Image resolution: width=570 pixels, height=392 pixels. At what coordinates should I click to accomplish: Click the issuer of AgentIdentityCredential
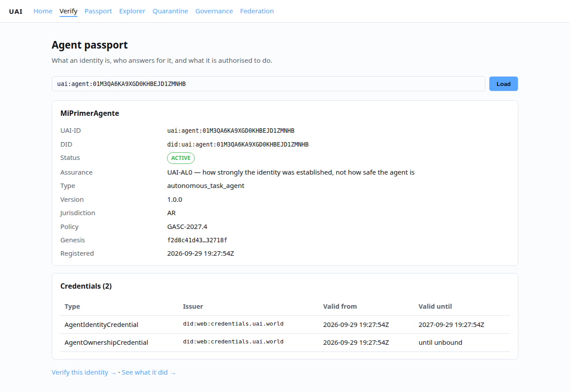[233, 324]
